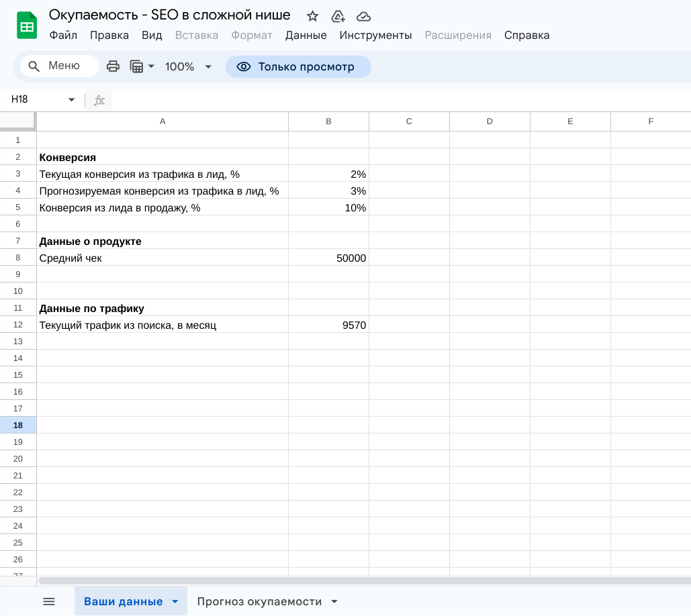Select the 50000 value cell
Image resolution: width=691 pixels, height=616 pixels.
pos(328,258)
